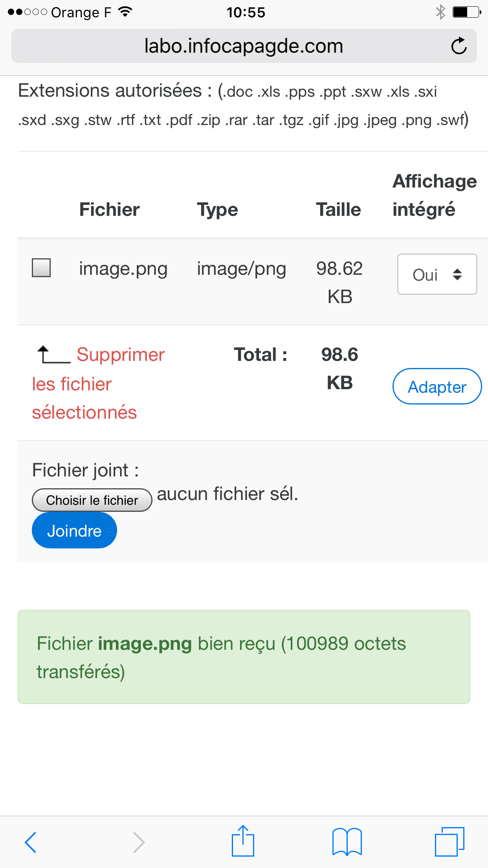Tap the Fichier column header

coord(110,209)
